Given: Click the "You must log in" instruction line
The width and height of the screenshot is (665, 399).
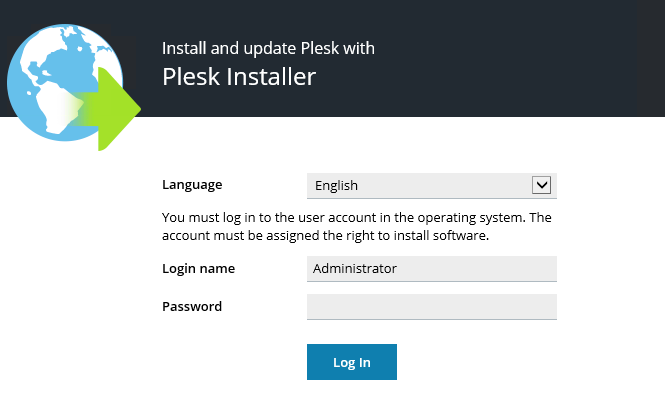Looking at the screenshot, I should tap(357, 218).
